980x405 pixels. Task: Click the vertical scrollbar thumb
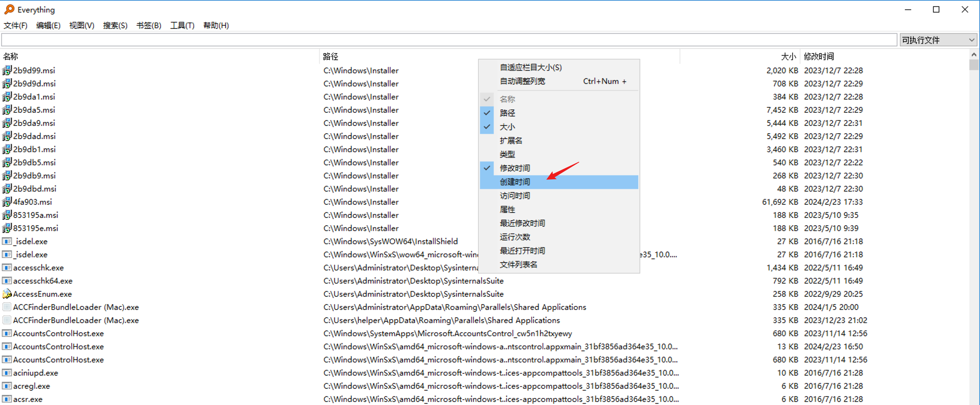click(973, 65)
